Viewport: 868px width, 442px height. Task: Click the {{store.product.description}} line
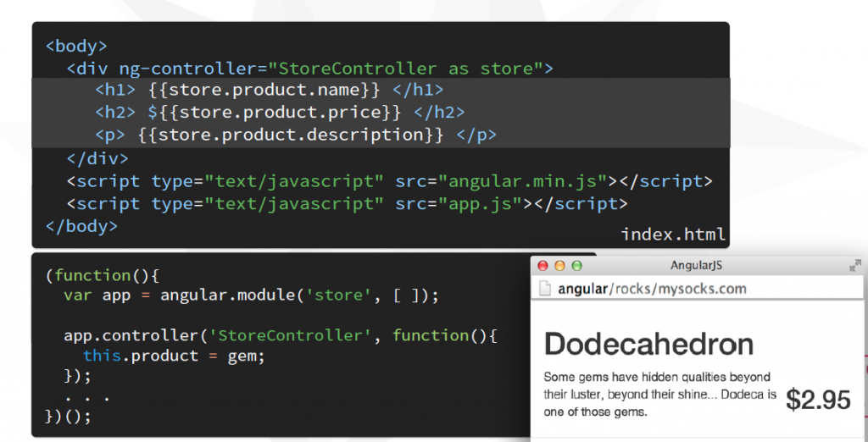tap(296, 135)
